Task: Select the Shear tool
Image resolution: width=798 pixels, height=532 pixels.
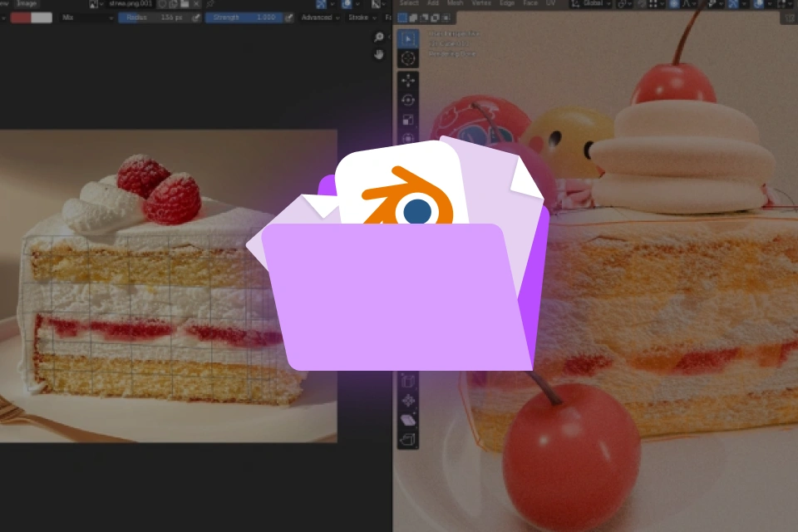Action: 407,420
